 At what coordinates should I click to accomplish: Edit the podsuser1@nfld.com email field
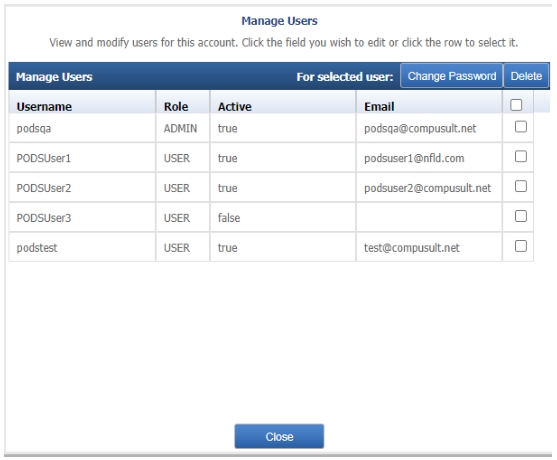[x=429, y=158]
